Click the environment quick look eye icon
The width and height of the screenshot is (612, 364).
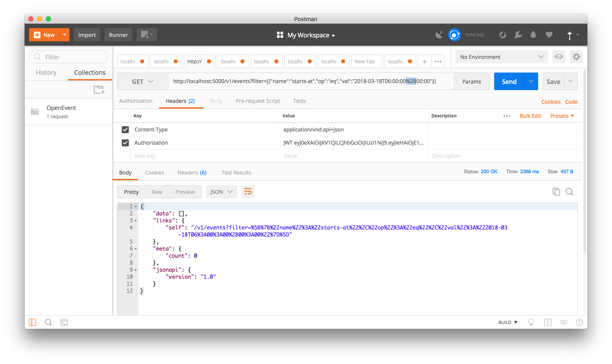559,57
